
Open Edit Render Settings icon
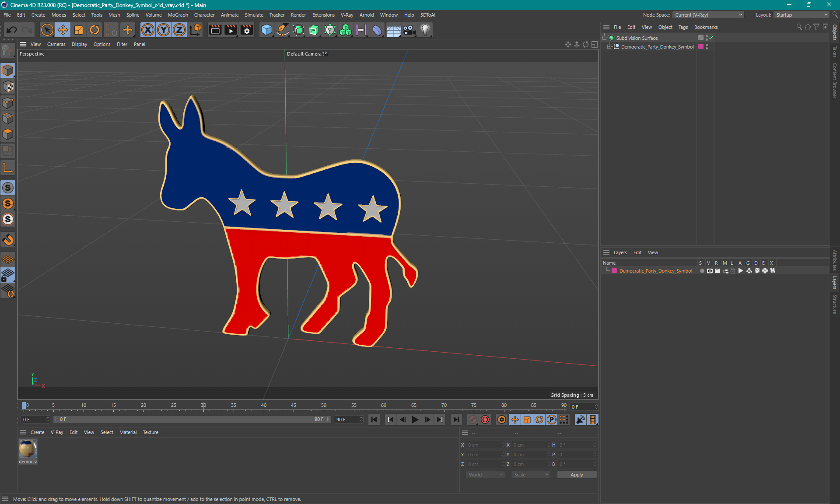tap(247, 30)
